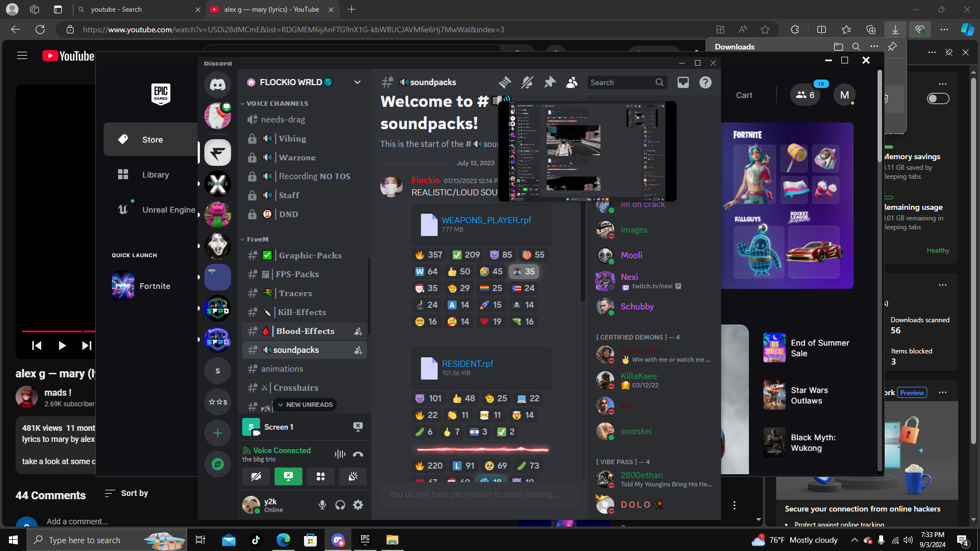Screen dimensions: 980x551
Task: Open TikTok from Windows taskbar
Action: 256,540
